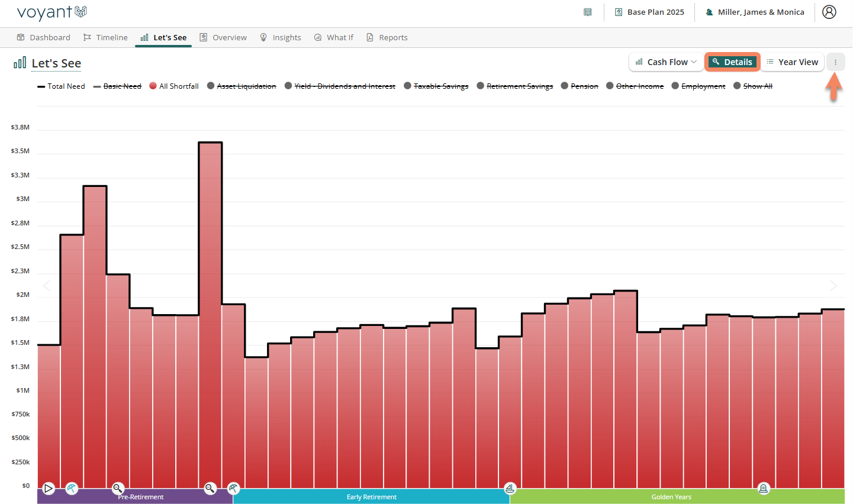Click the Let's See bar chart heading icon

click(20, 63)
